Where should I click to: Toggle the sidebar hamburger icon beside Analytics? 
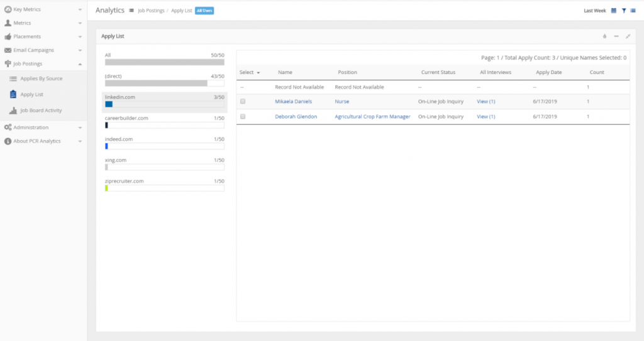click(131, 10)
